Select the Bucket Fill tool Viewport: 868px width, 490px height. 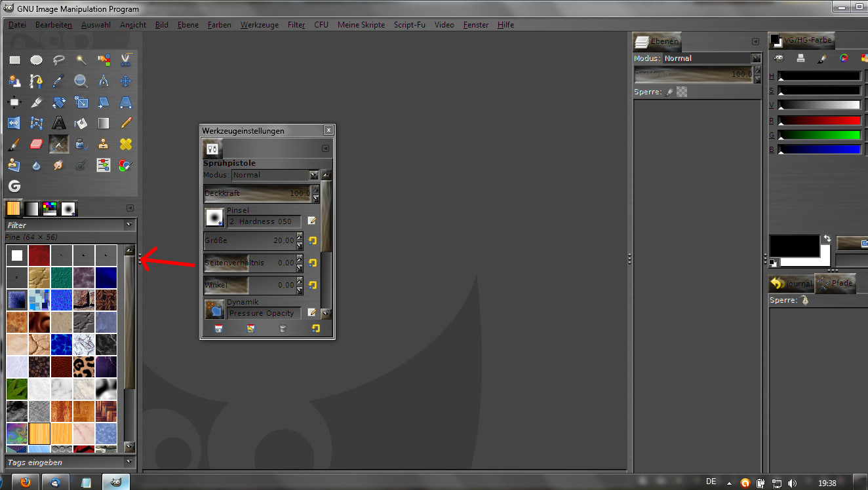pos(81,122)
